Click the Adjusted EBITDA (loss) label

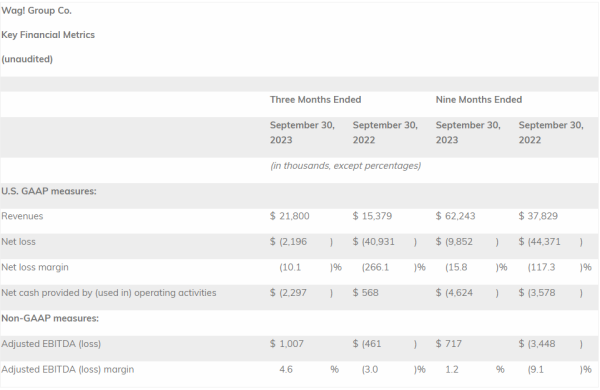click(51, 344)
